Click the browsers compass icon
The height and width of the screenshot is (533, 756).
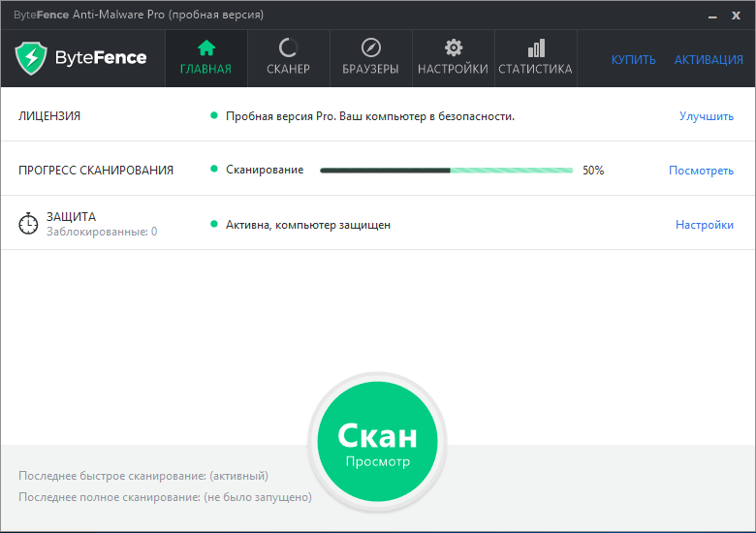pyautogui.click(x=371, y=47)
